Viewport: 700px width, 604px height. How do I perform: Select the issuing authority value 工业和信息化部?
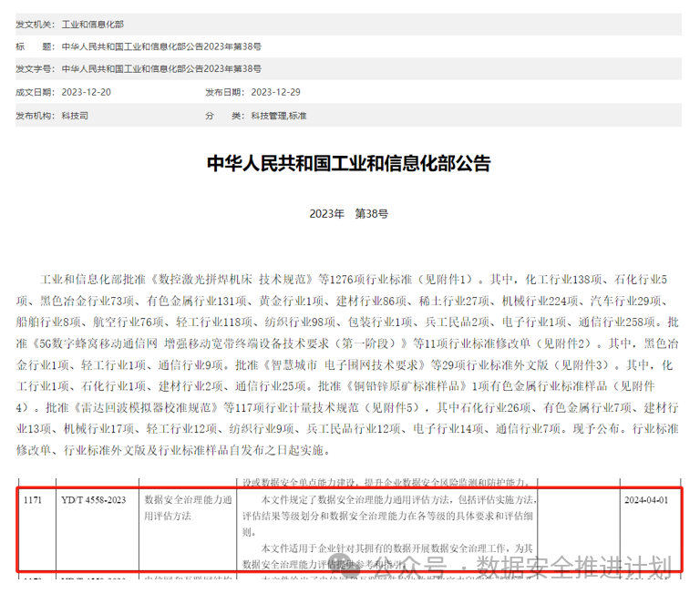tap(93, 24)
